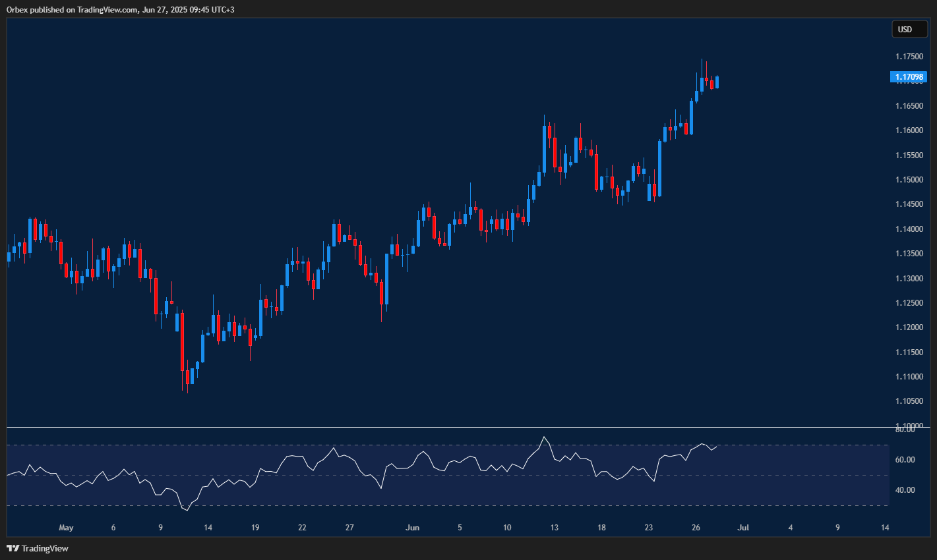Click the May label on the time axis
This screenshot has height=560, width=937.
coord(66,528)
